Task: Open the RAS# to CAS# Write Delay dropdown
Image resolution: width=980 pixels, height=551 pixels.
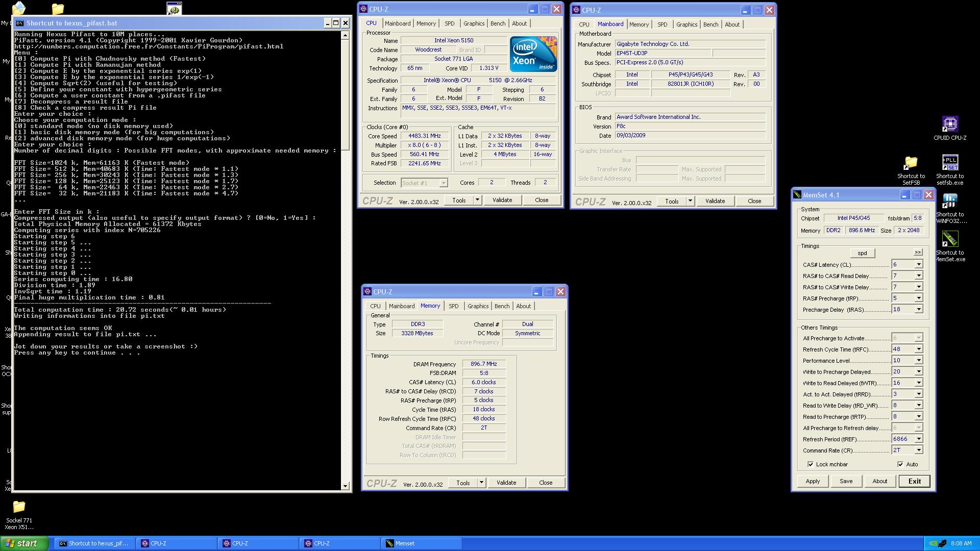Action: 918,287
